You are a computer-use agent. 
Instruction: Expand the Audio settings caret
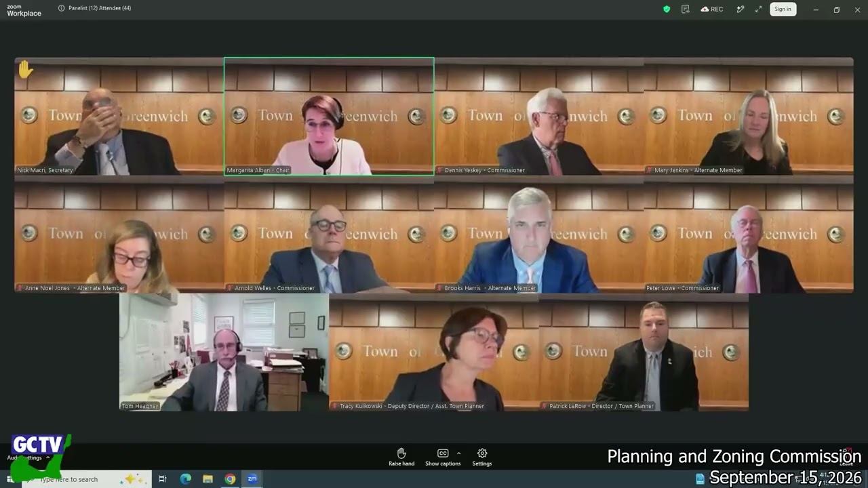point(47,457)
